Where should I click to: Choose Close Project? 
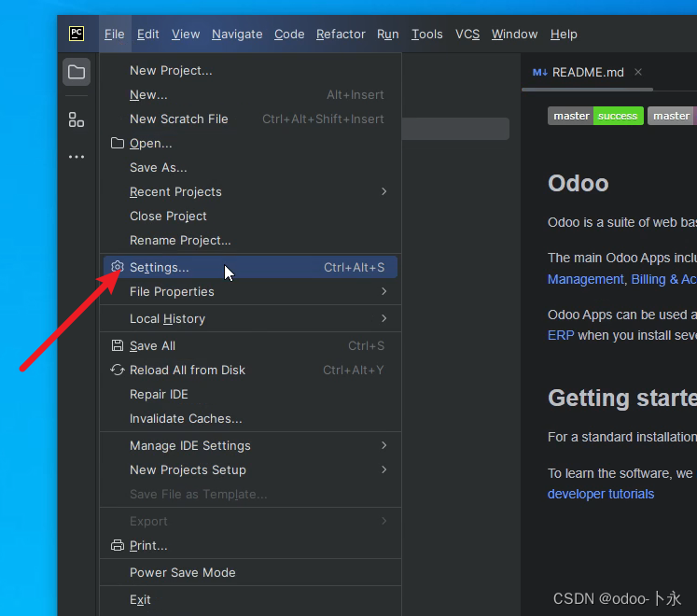(250, 216)
